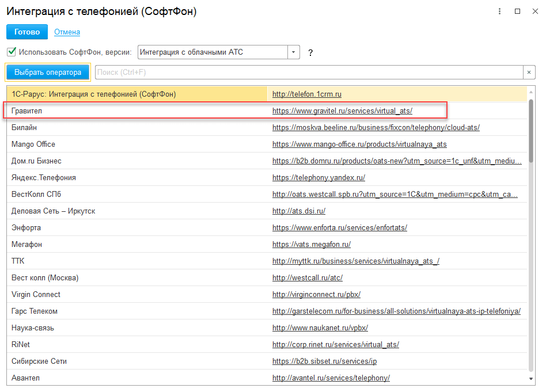Focus the Поиск (Ctrl+F) search field

click(x=309, y=73)
